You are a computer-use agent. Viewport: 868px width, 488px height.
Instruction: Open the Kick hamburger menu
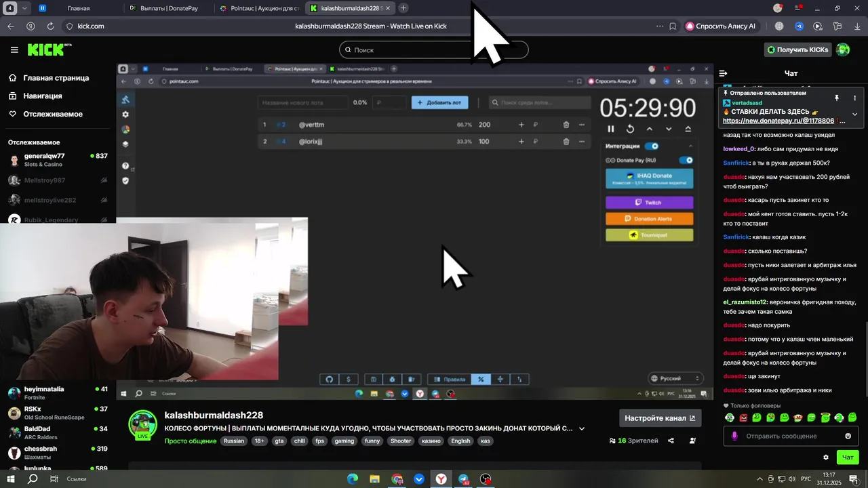(14, 49)
